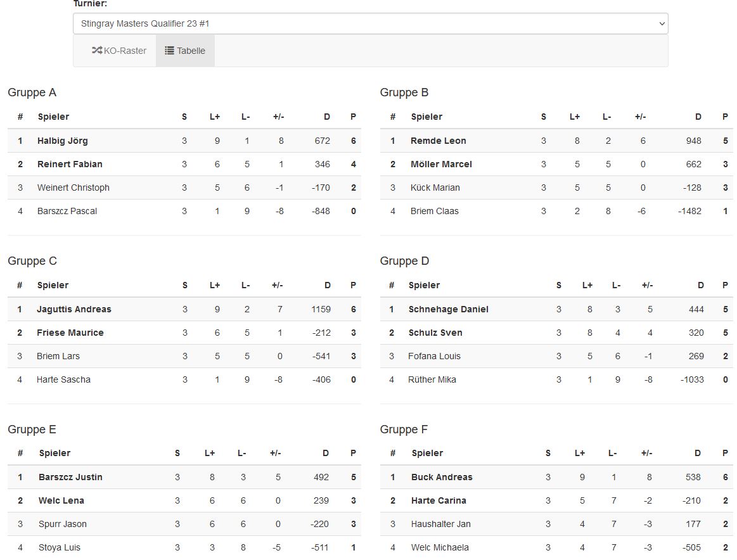Click the list icon beside Tabelle

click(x=169, y=51)
